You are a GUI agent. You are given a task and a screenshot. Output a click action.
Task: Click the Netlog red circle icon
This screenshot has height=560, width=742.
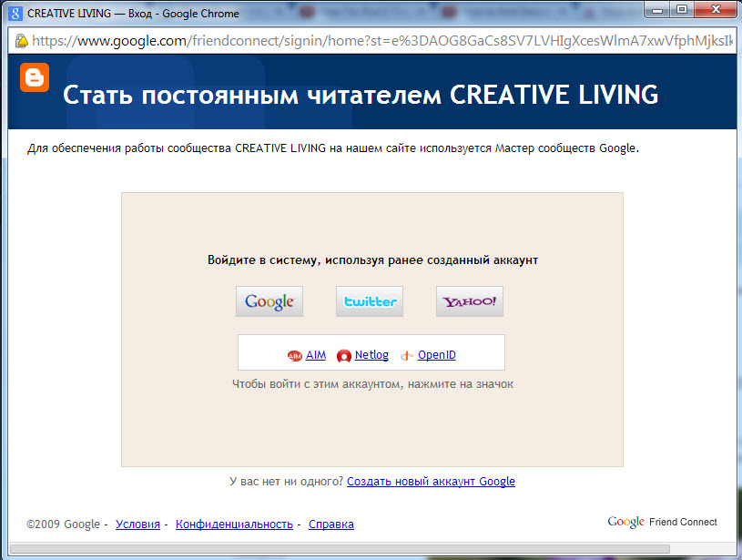point(344,355)
